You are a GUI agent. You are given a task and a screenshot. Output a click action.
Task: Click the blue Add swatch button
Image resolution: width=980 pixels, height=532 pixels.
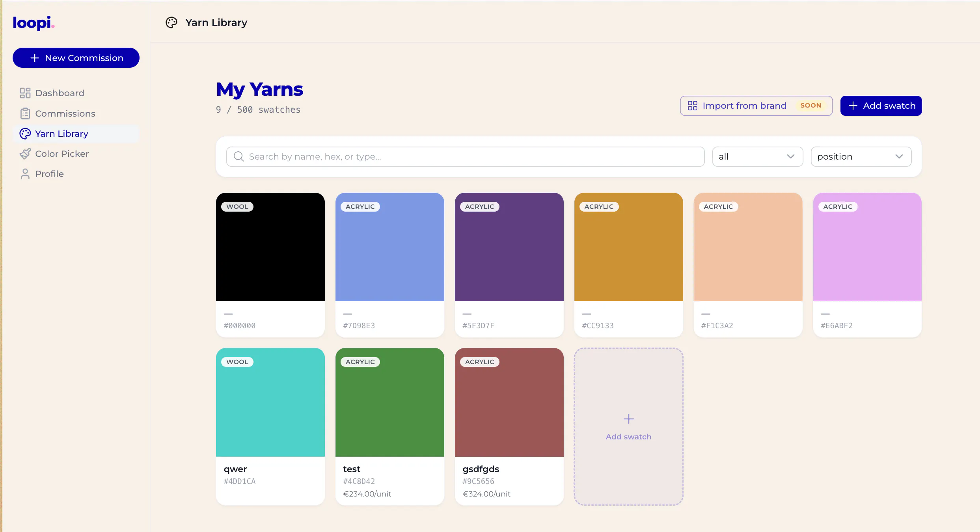881,106
